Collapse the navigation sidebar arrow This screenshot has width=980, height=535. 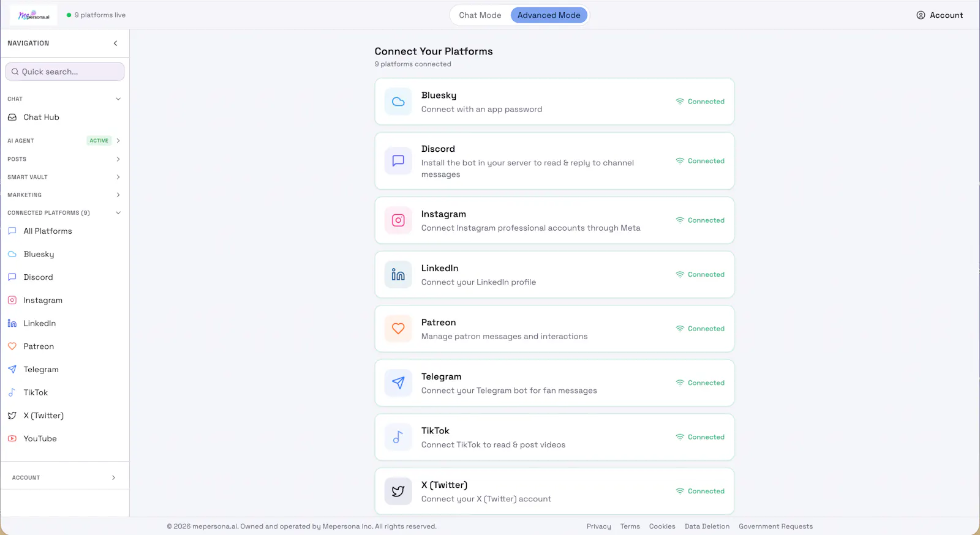115,43
